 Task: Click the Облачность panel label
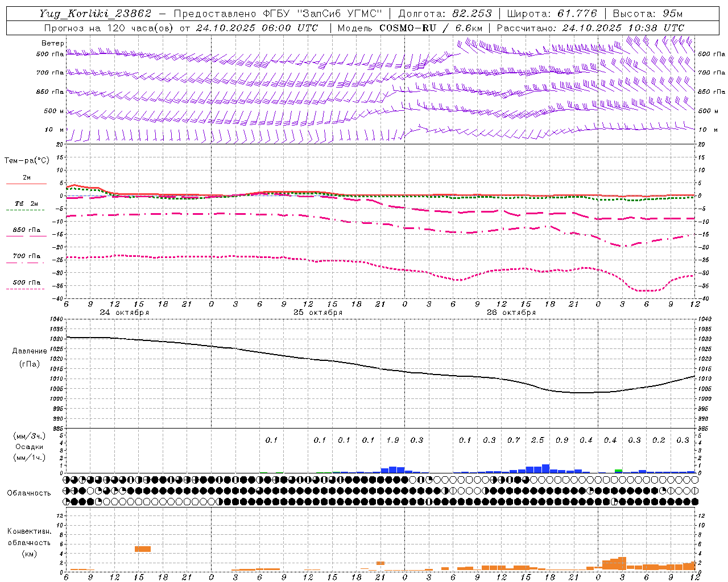[x=29, y=493]
